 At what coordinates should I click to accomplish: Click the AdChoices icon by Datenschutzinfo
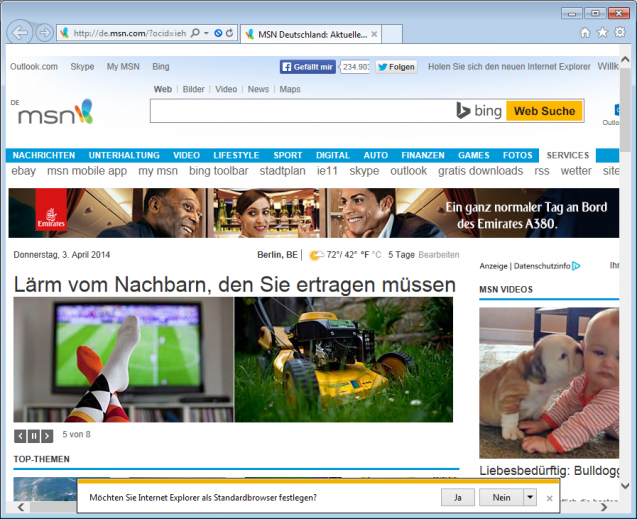[x=576, y=266]
